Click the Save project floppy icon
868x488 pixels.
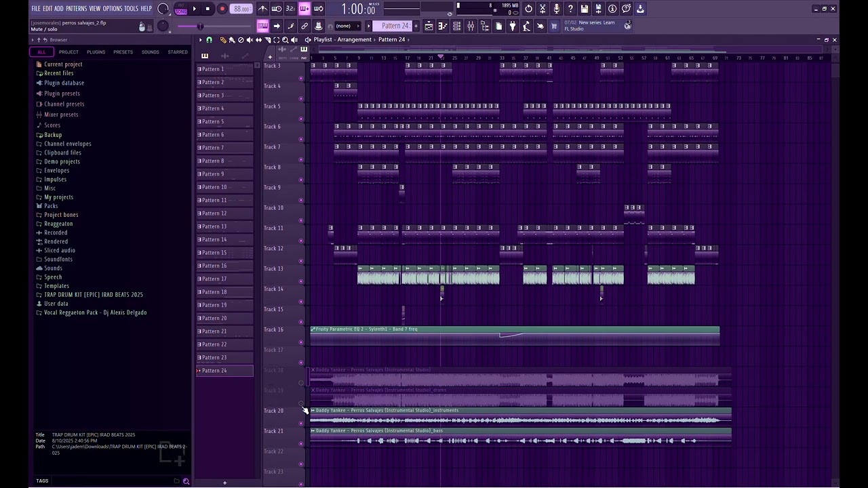pos(585,9)
